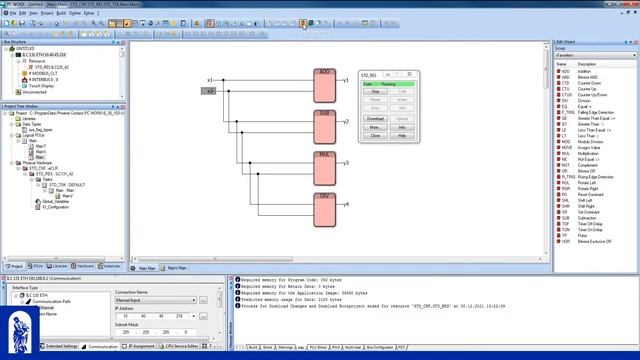Select IO_Configuration in project tree
The image size is (640, 360).
pos(55,207)
